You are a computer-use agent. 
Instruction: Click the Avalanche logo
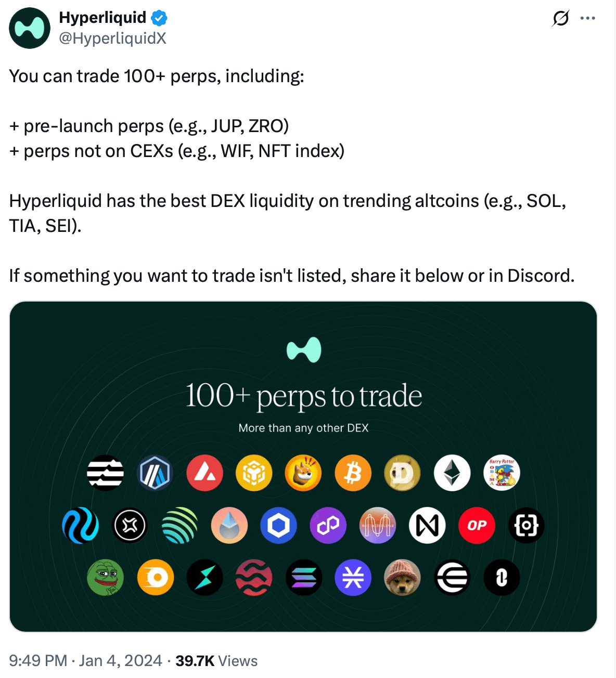205,473
